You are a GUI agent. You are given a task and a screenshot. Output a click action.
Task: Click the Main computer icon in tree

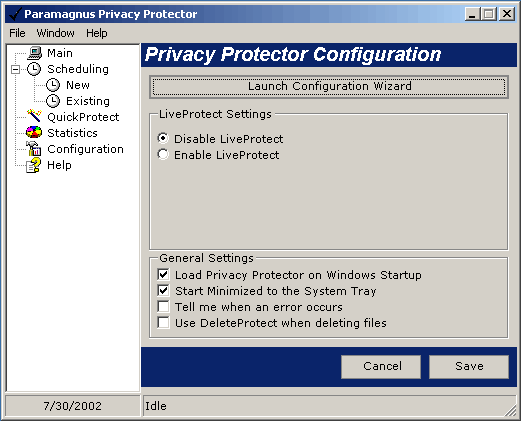pyautogui.click(x=34, y=53)
